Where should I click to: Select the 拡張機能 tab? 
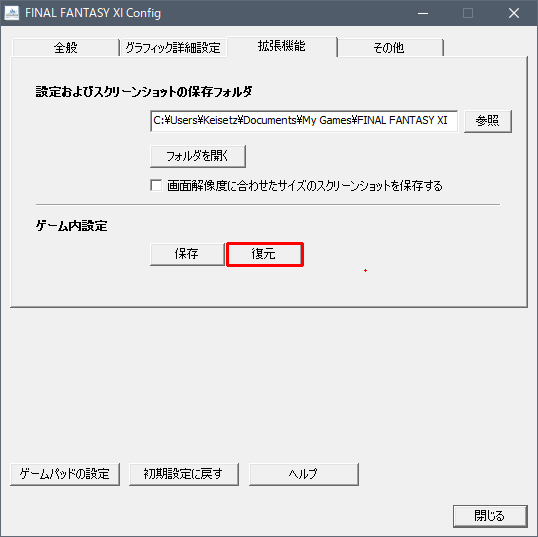(x=282, y=46)
